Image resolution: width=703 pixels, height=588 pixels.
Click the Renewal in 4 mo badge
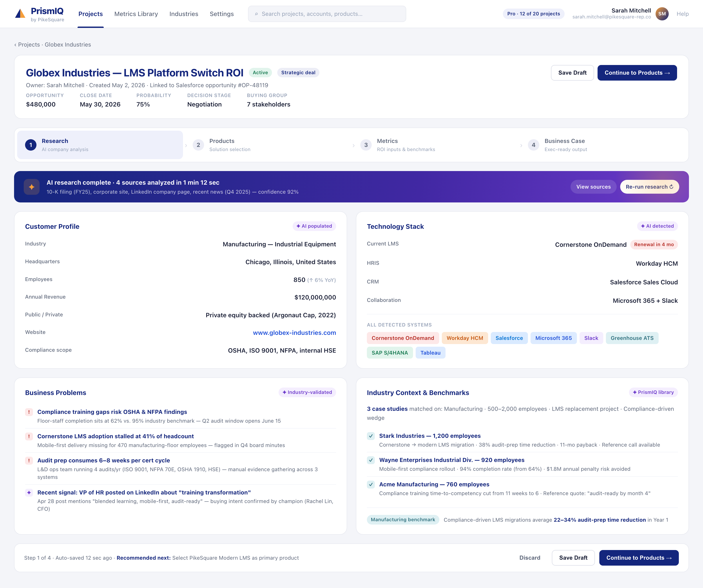point(654,245)
